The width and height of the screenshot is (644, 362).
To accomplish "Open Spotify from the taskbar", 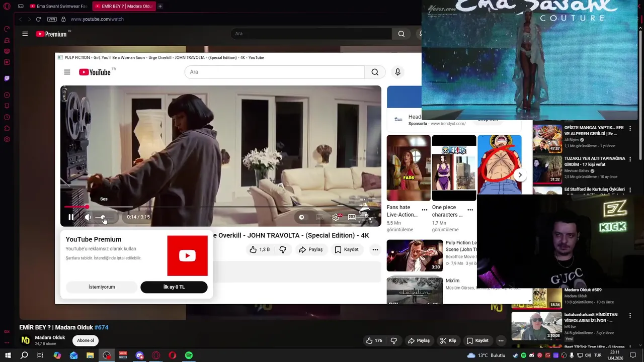I will [189, 355].
